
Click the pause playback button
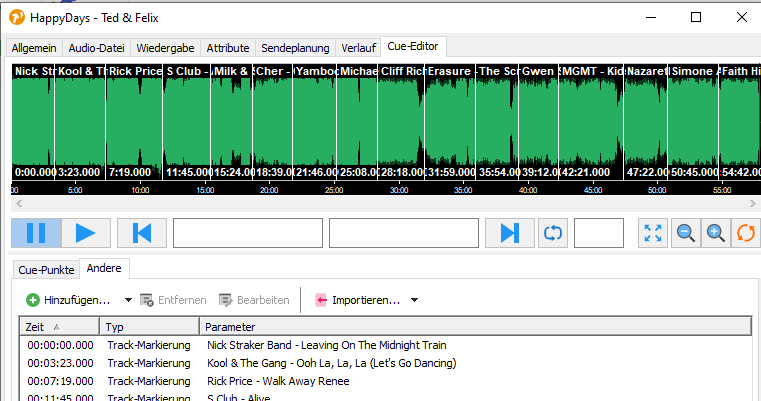[x=36, y=233]
